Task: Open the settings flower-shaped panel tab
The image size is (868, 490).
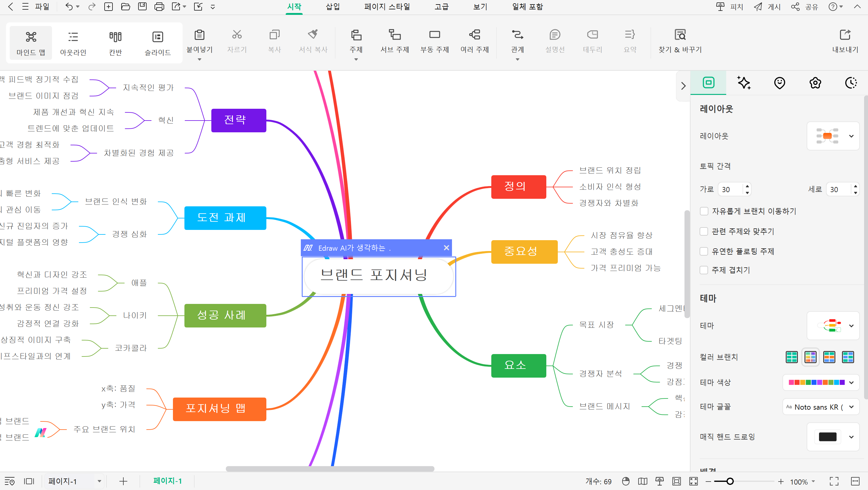Action: (x=815, y=83)
